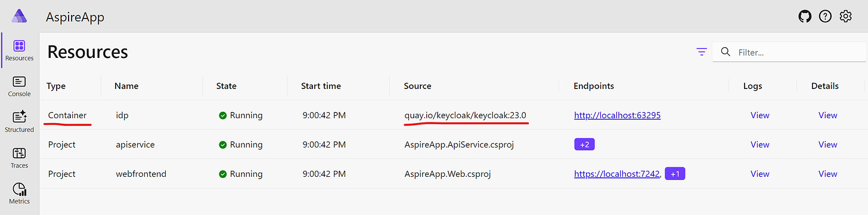Screen dimensions: 868x215
Task: Select the webfrontend resource name
Action: tap(141, 174)
